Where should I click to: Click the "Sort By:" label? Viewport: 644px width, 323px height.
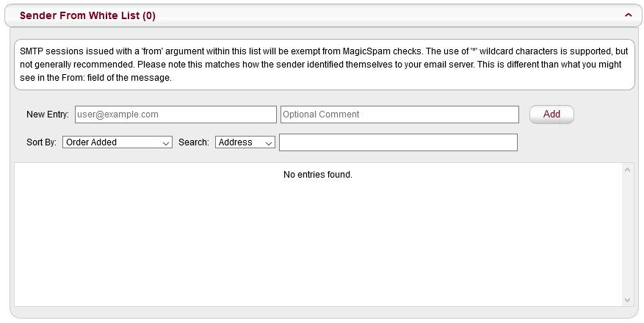click(x=40, y=142)
